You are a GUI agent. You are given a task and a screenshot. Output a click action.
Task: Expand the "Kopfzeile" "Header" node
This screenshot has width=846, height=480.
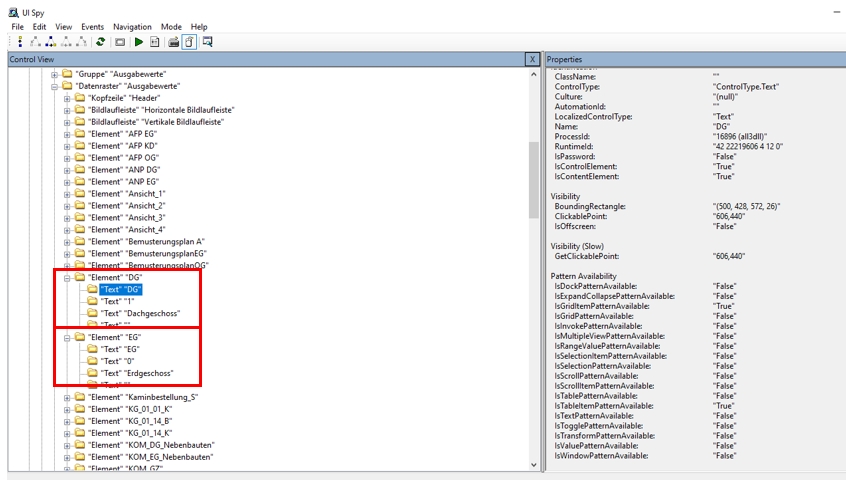pos(67,98)
